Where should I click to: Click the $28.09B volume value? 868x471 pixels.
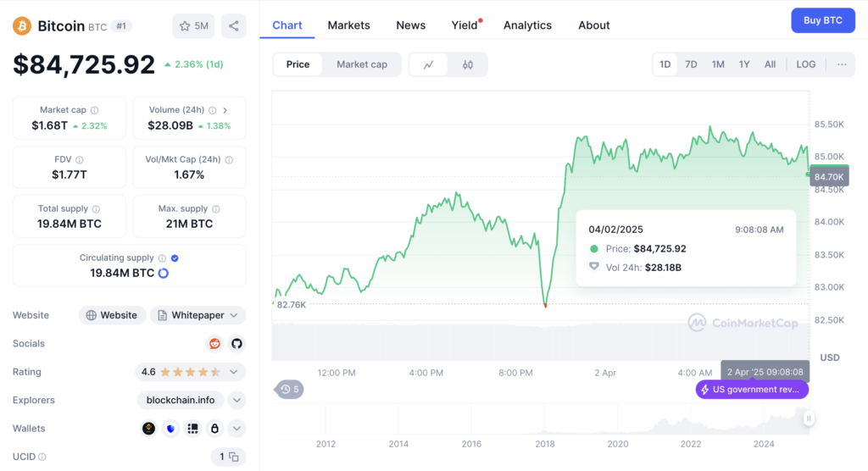pyautogui.click(x=170, y=125)
